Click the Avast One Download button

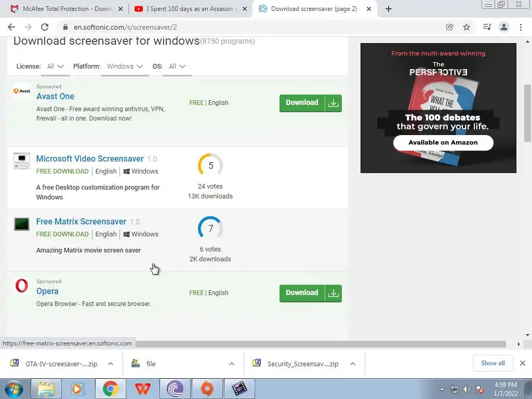click(302, 103)
